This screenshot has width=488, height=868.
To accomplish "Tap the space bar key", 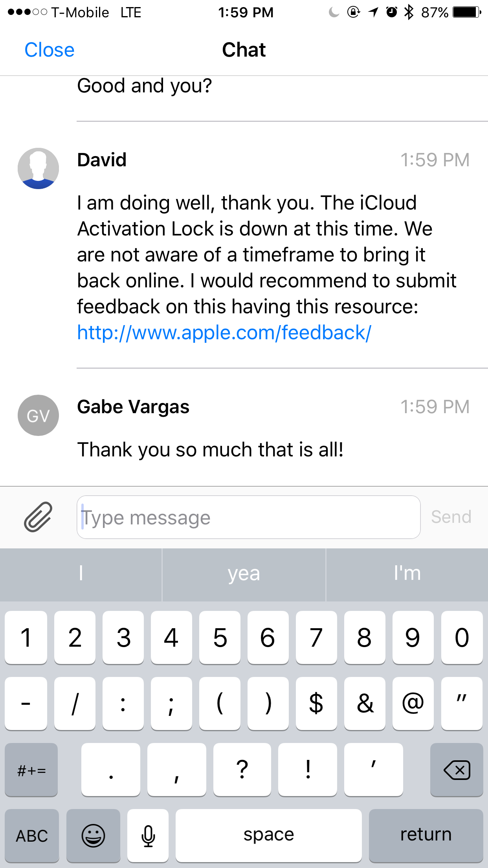I will coord(269,835).
